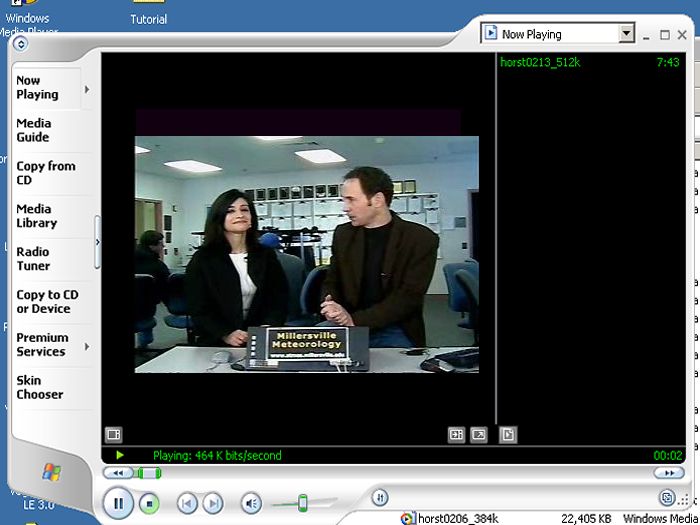The image size is (700, 525).
Task: Click the 00:02 elapsed time display
Action: [x=667, y=455]
